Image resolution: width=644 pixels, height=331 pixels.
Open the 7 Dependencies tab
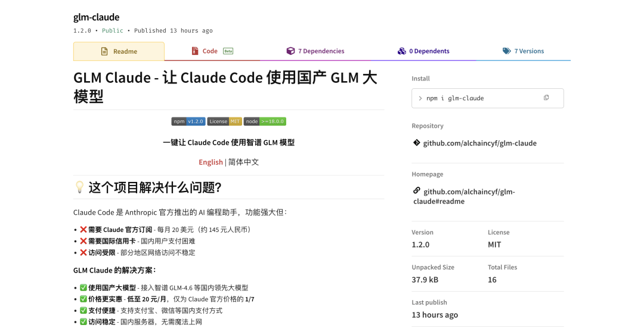click(x=315, y=51)
